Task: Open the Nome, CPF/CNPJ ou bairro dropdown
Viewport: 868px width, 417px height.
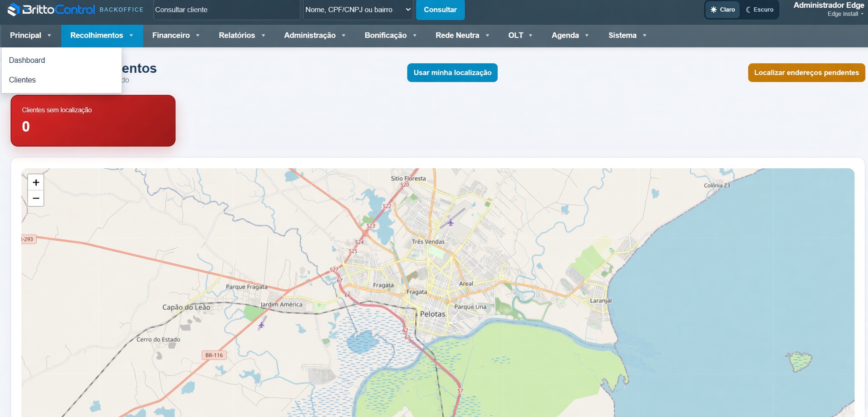Action: pyautogui.click(x=358, y=9)
